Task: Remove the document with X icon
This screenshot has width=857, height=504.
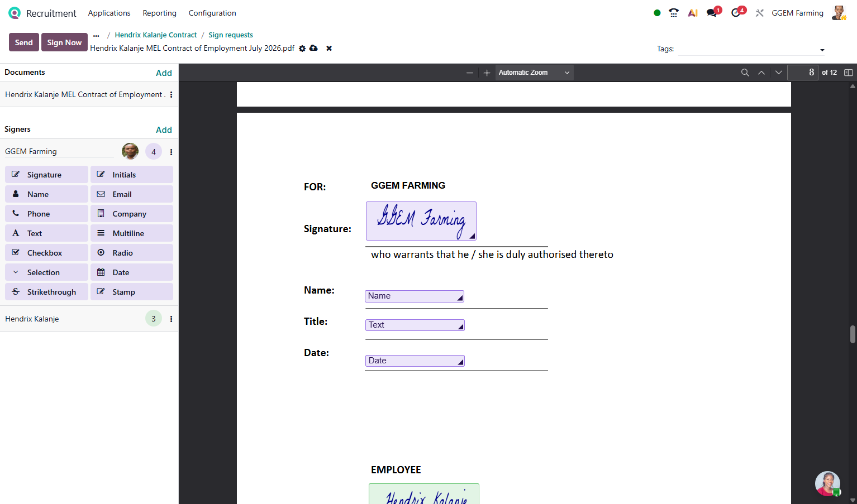Action: click(329, 49)
